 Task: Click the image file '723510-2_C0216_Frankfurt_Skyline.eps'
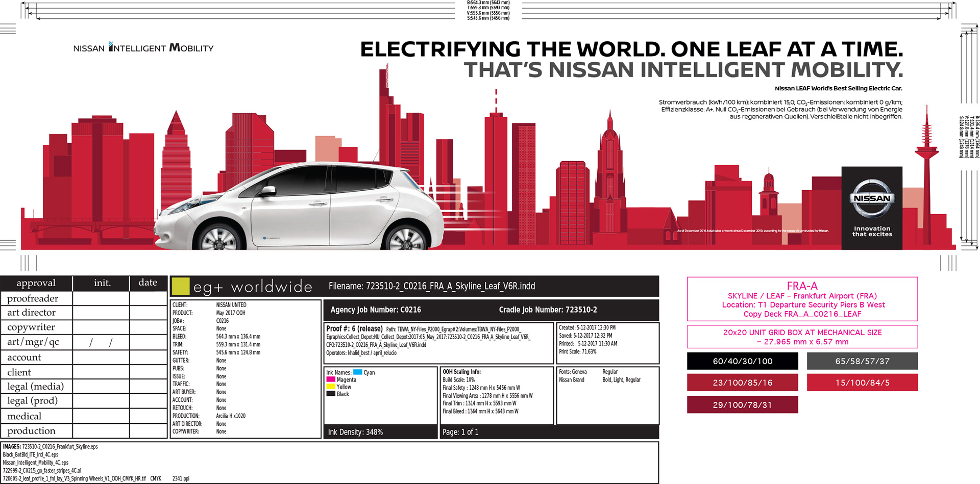tap(60, 447)
